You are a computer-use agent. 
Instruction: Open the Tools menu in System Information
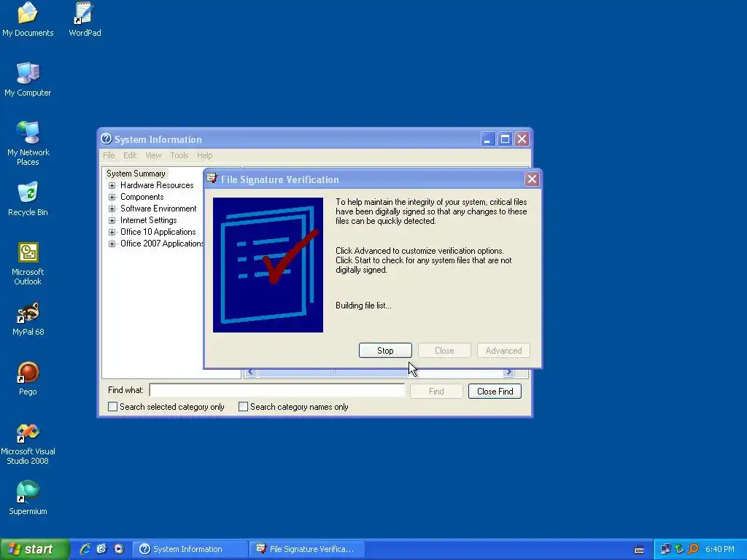tap(179, 155)
